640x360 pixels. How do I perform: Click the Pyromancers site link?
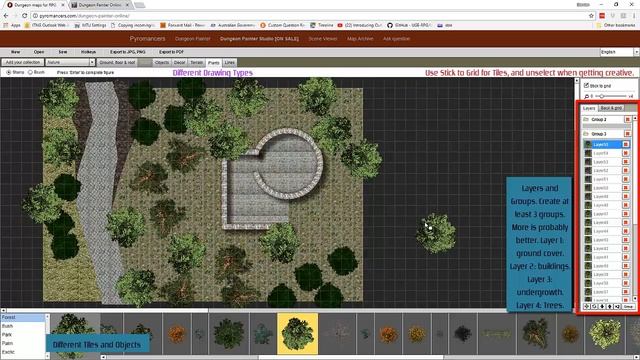(147, 39)
